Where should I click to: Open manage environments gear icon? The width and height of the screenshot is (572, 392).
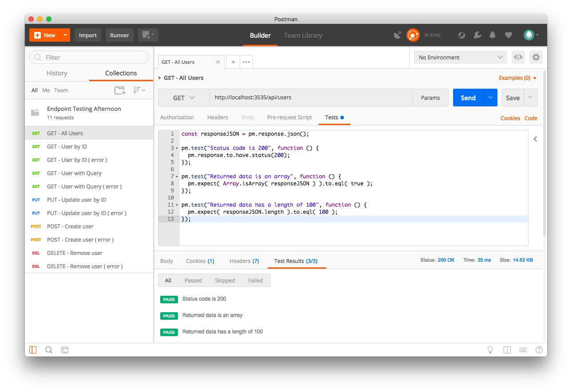536,57
